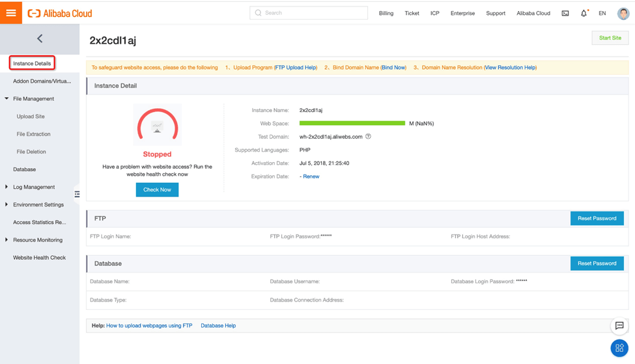Click the Test Domain help icon
Screen dimensions: 635x364
tap(368, 137)
